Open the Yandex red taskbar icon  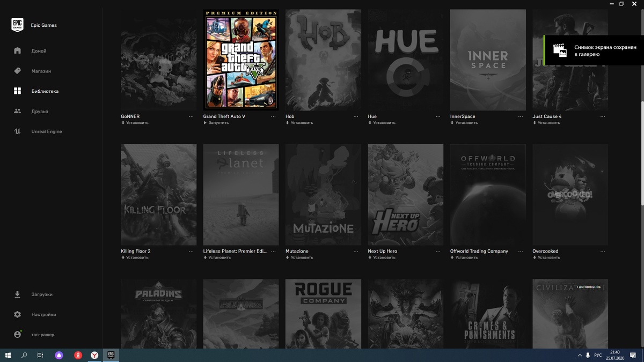click(x=78, y=355)
